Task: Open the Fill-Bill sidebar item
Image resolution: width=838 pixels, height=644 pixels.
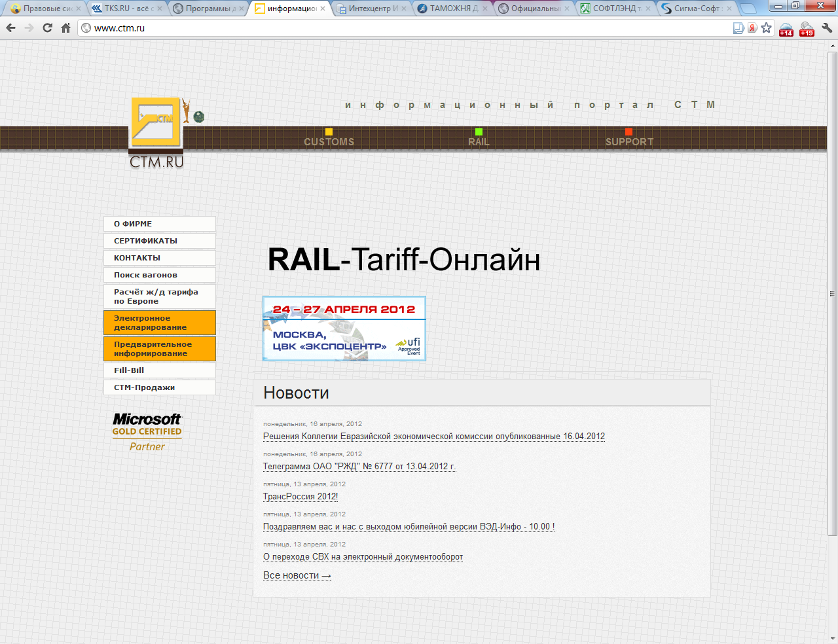Action: coord(160,370)
